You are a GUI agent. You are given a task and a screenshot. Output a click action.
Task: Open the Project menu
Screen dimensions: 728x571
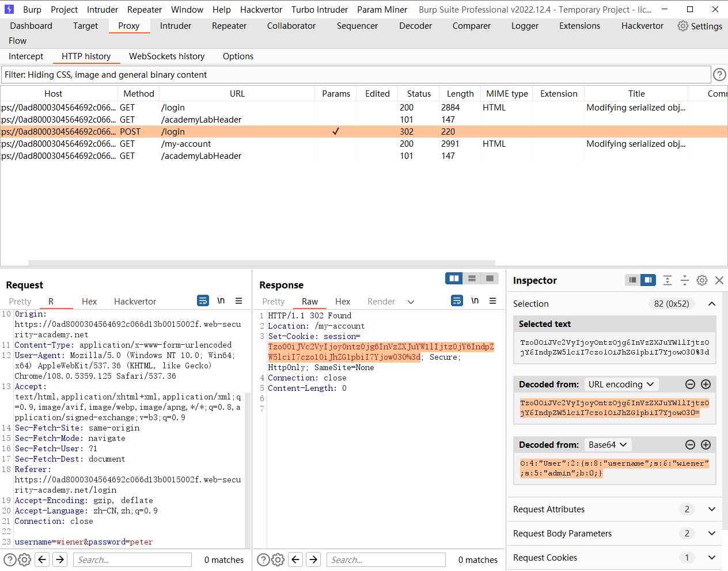(x=64, y=10)
